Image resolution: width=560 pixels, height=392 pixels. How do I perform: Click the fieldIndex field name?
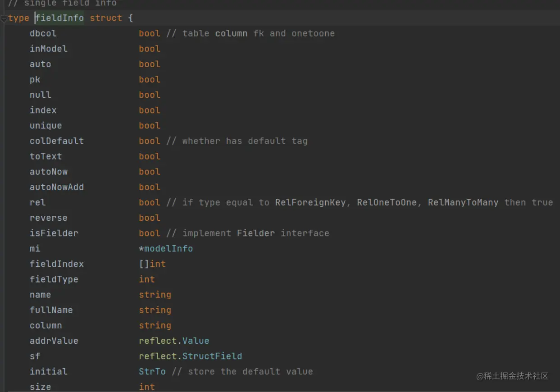(x=56, y=264)
